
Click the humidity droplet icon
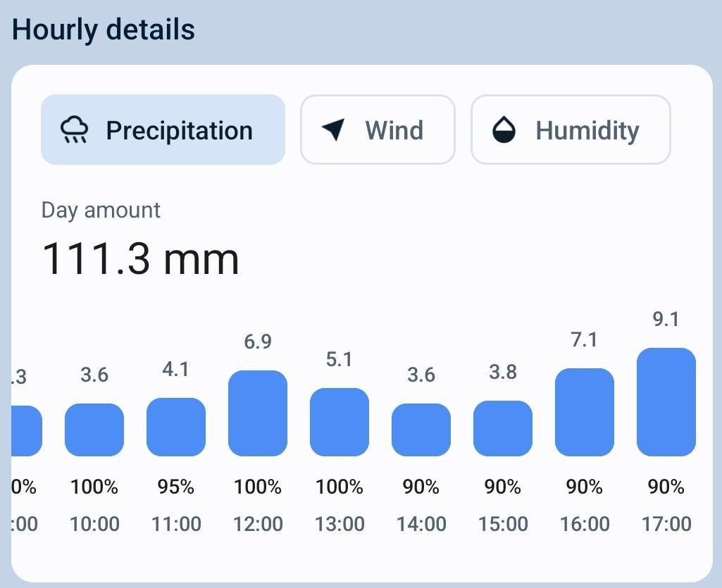[x=504, y=130]
